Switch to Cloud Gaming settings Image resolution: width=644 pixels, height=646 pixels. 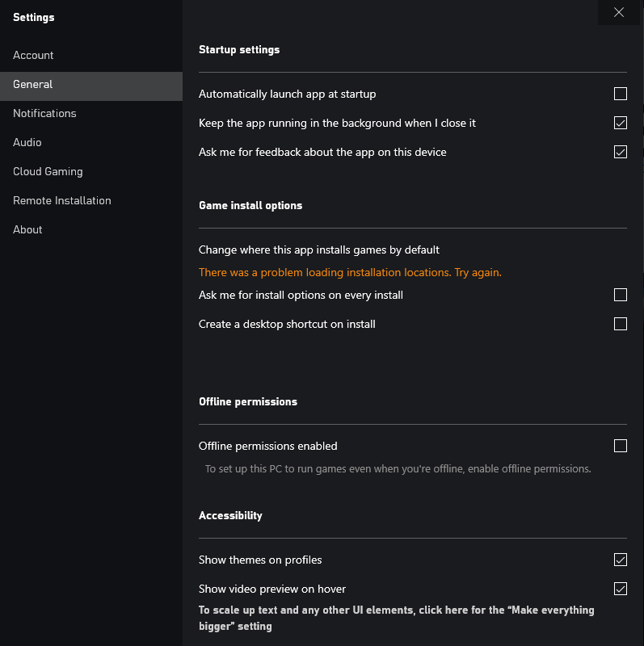tap(48, 171)
